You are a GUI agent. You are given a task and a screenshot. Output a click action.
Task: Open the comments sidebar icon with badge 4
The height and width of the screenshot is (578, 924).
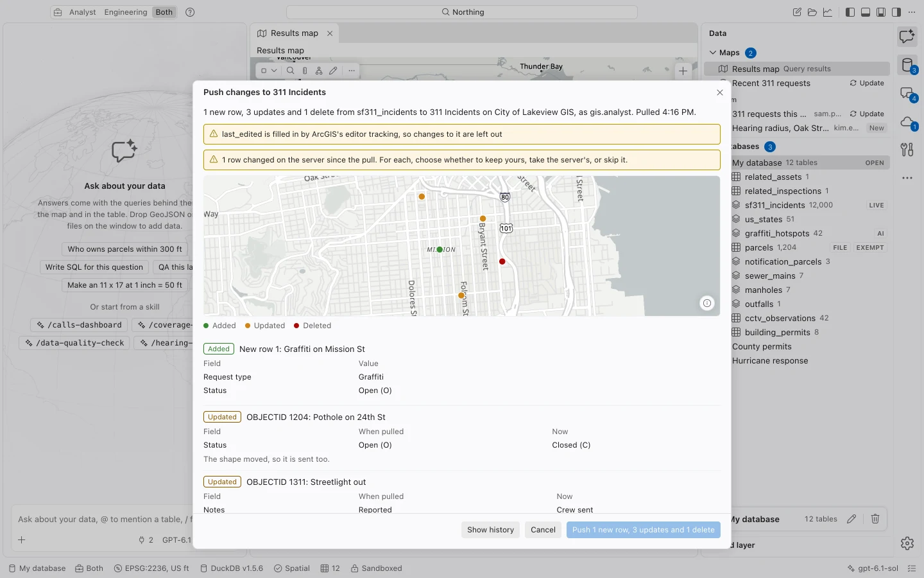(x=907, y=94)
